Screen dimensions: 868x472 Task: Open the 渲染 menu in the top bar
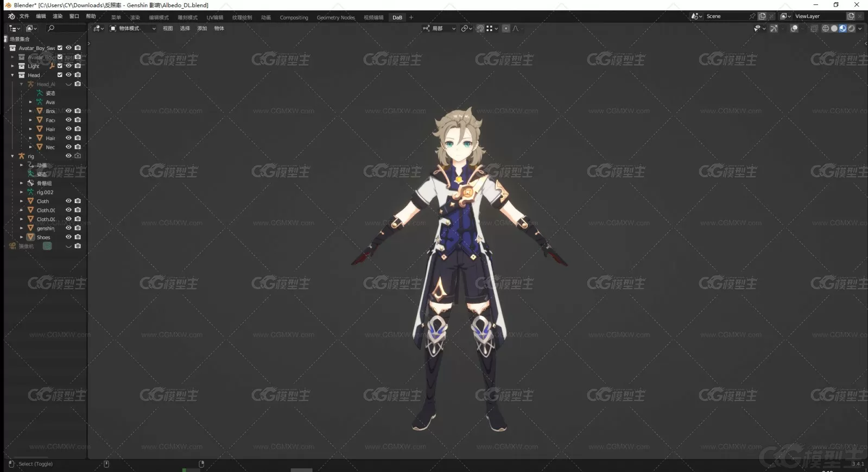[x=58, y=16]
